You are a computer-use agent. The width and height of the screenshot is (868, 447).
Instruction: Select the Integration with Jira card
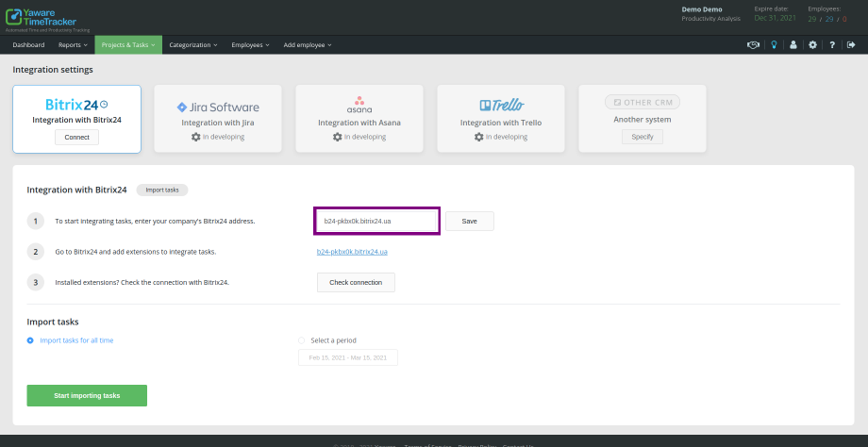click(218, 119)
